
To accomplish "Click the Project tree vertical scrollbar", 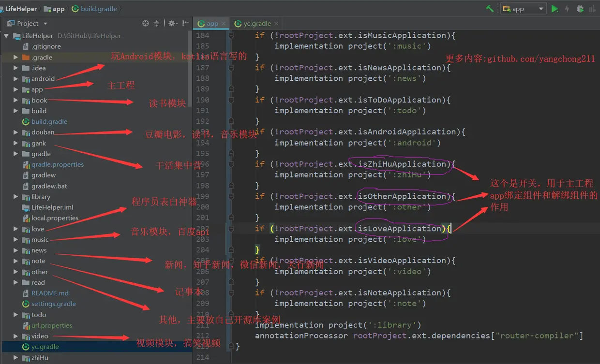I will [x=190, y=68].
